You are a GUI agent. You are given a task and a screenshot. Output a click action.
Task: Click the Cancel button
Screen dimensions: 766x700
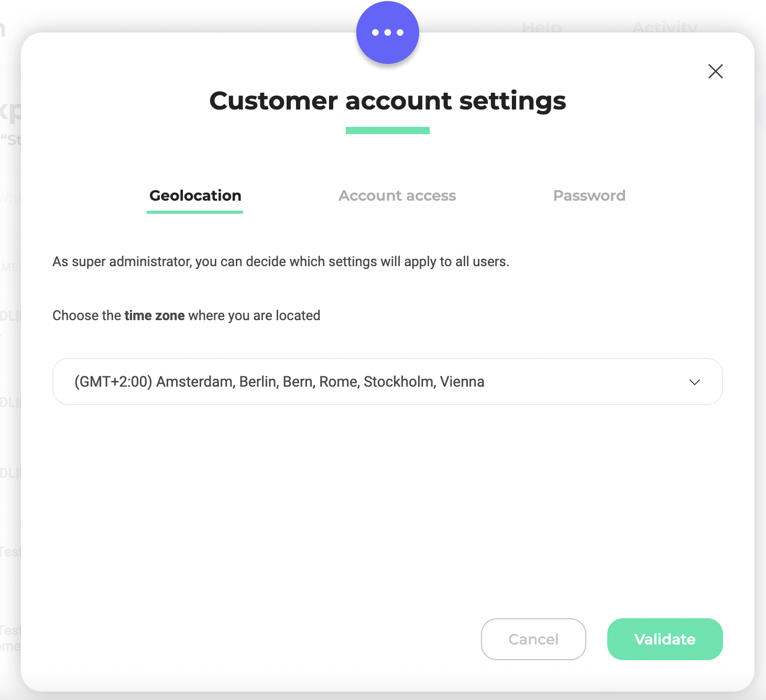coord(533,639)
